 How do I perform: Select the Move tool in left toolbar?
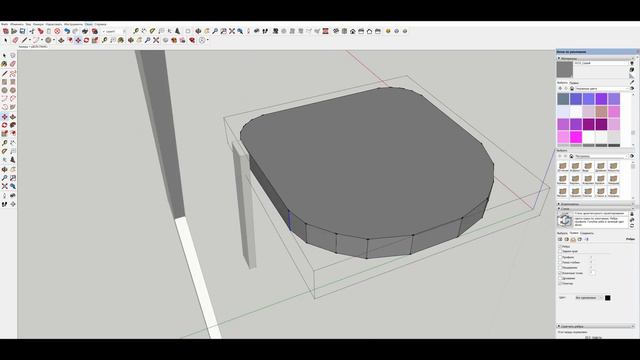pos(4,117)
